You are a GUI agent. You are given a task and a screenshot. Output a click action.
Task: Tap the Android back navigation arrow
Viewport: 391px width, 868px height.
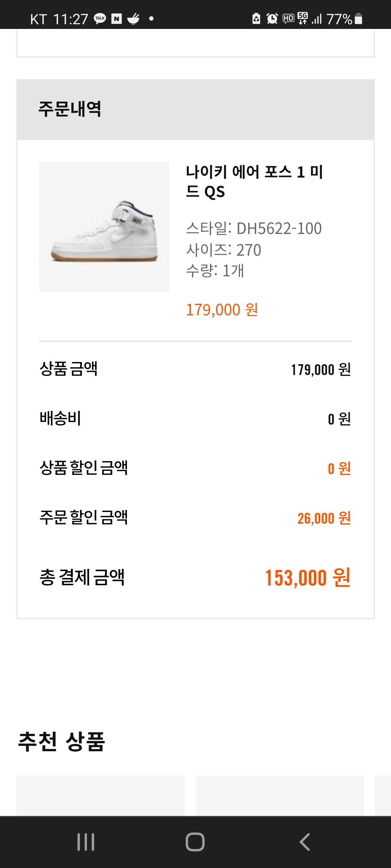click(x=304, y=842)
